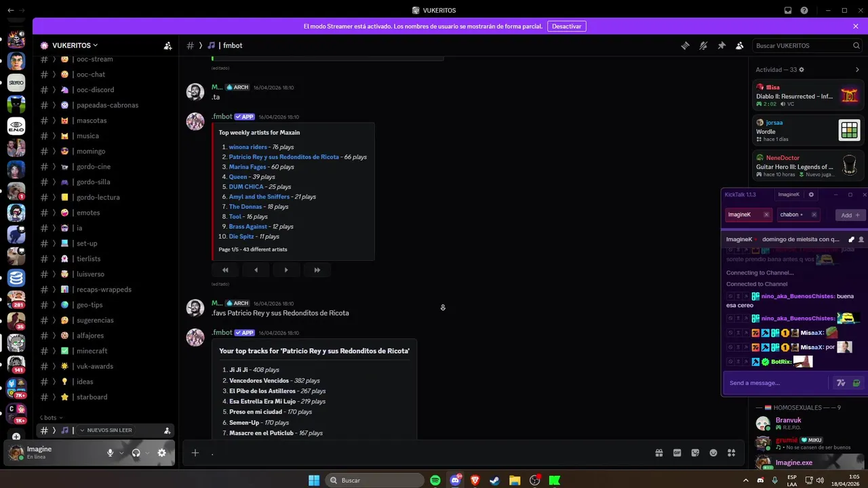Jump to last page of top artists
The image size is (868, 488).
[317, 270]
